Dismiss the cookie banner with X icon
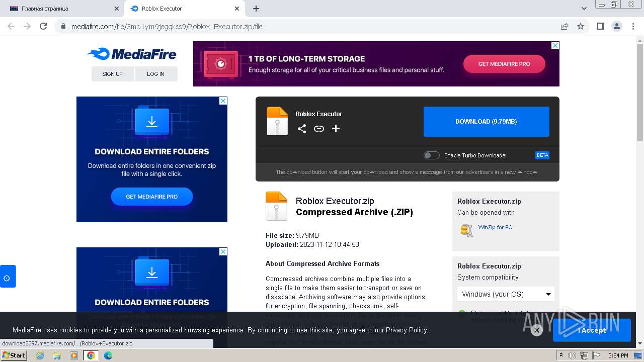This screenshot has width=644, height=362. coord(536,330)
